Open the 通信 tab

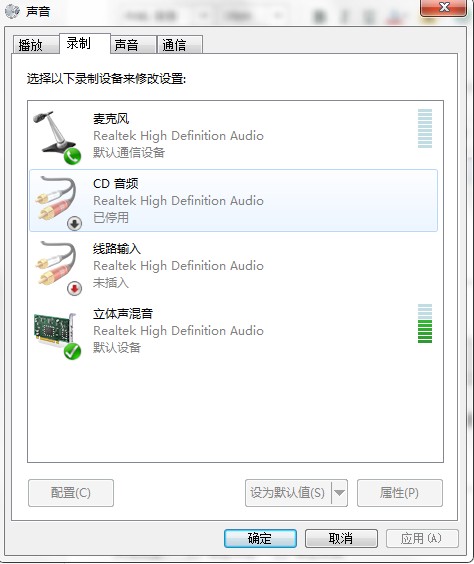point(180,45)
